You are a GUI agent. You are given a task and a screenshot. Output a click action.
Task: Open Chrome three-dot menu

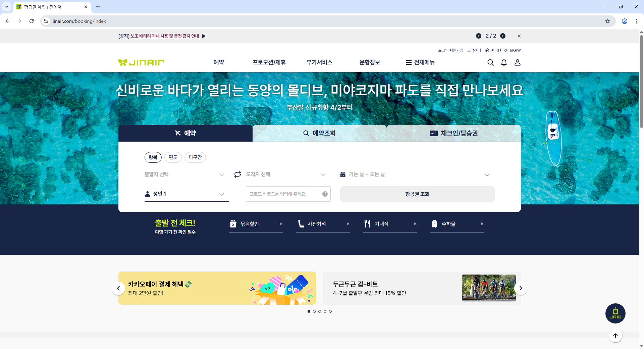(x=637, y=21)
